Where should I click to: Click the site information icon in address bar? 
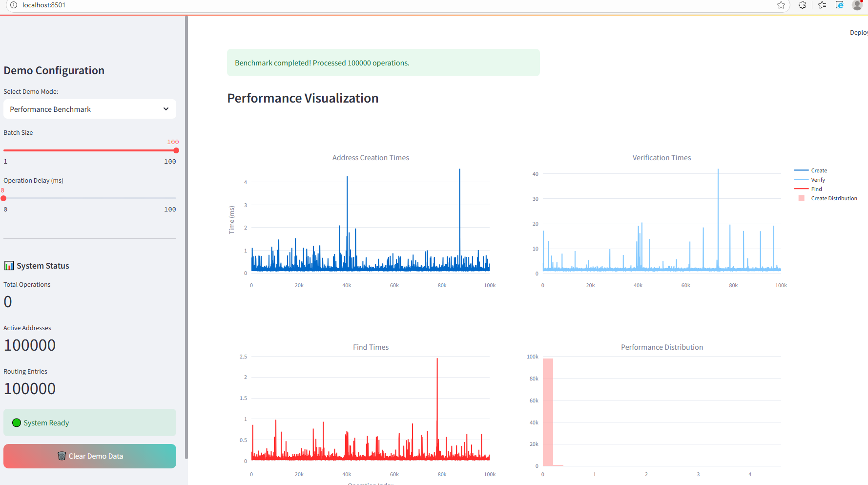click(x=14, y=5)
